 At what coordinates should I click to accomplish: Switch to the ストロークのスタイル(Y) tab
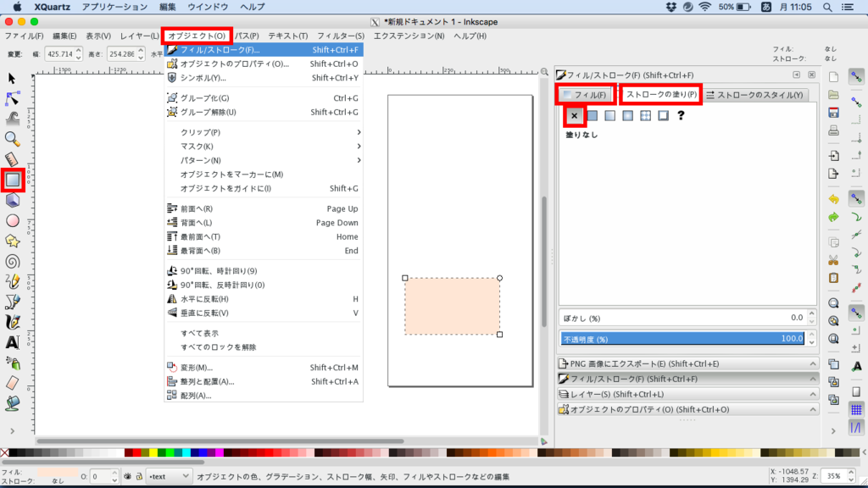(755, 95)
